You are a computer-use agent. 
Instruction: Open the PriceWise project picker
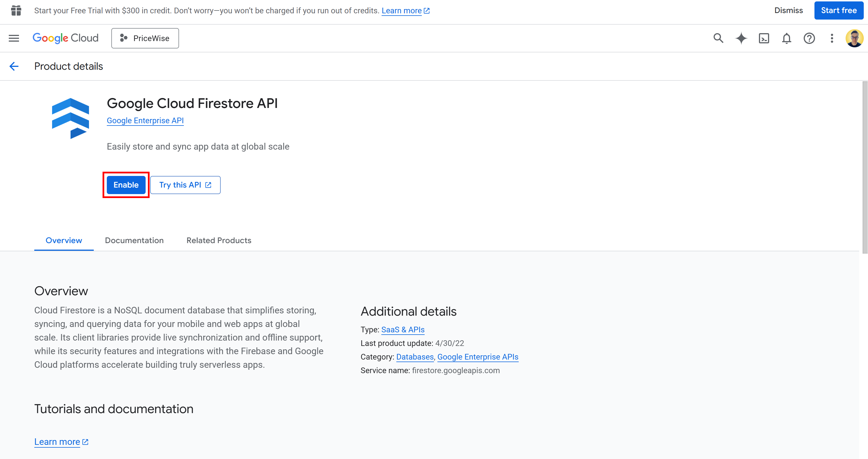click(x=145, y=38)
